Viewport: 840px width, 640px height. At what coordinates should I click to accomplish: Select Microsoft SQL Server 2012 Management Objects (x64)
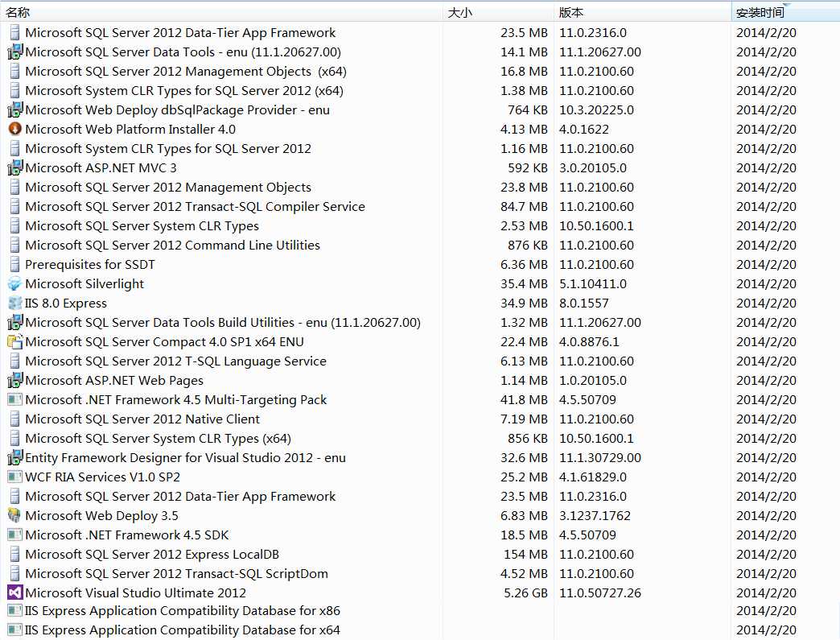pos(186,72)
